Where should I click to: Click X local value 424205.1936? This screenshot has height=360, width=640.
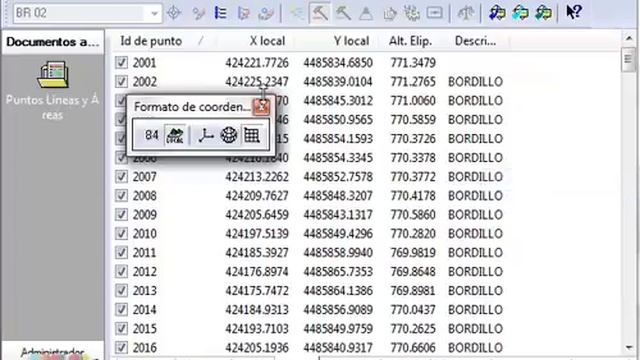pyautogui.click(x=257, y=348)
